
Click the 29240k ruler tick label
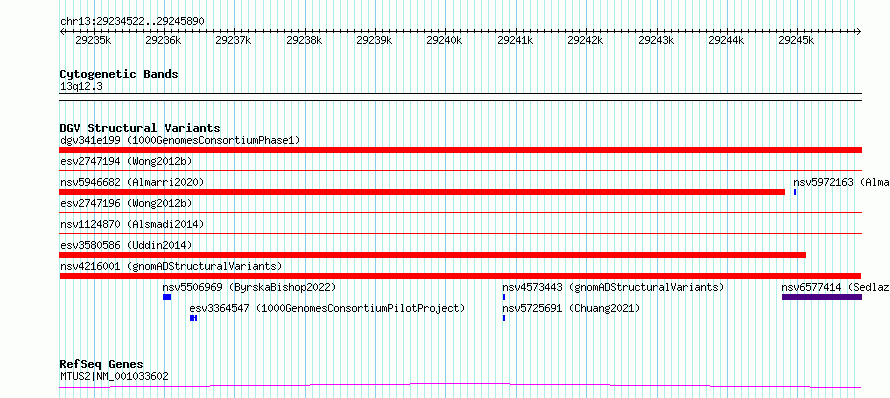pos(444,40)
